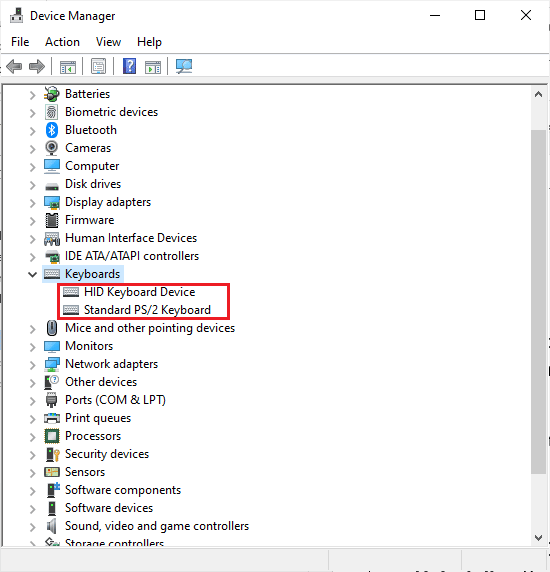This screenshot has width=550, height=572.
Task: Click the IDE ATA/ATAPI controllers icon
Action: click(x=52, y=256)
